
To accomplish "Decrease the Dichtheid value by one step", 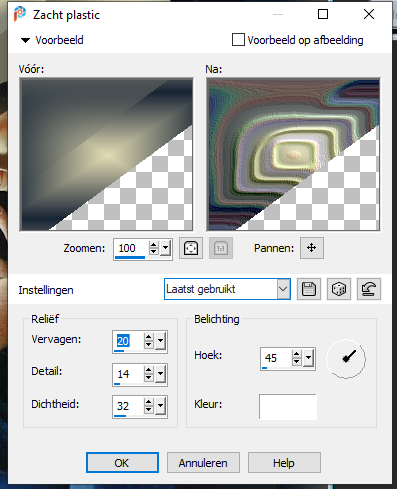I will click(149, 410).
